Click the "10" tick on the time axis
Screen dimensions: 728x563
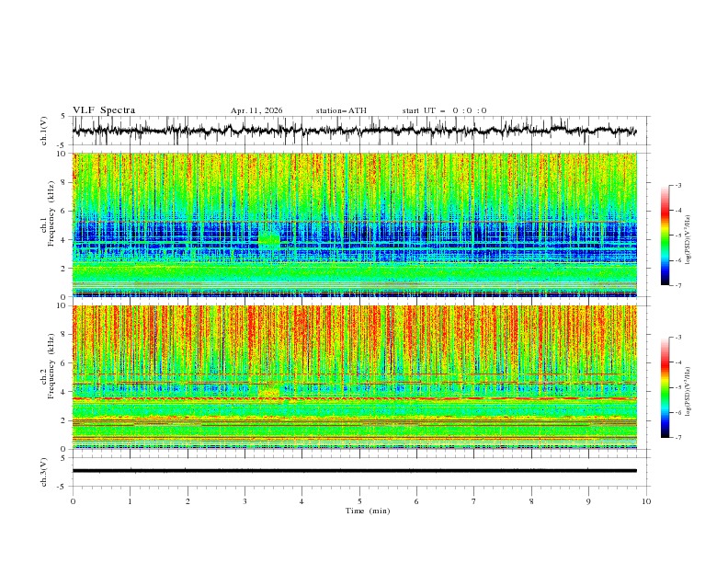[646, 501]
